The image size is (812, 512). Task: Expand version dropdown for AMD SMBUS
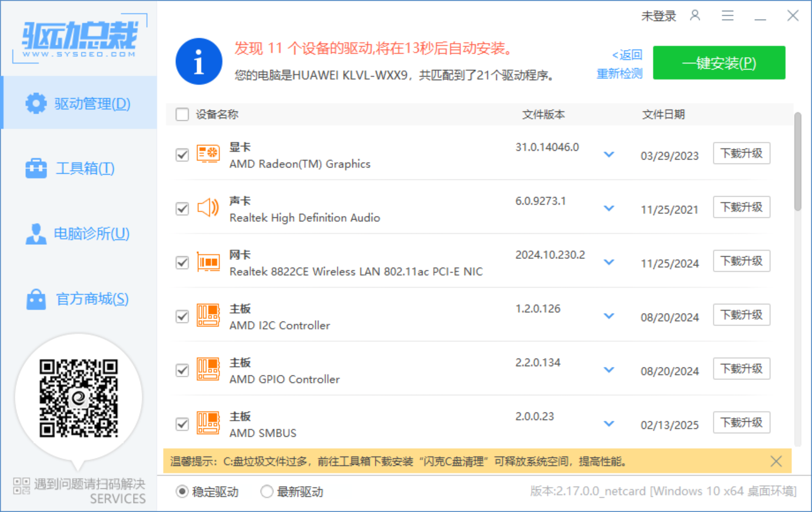pyautogui.click(x=609, y=424)
